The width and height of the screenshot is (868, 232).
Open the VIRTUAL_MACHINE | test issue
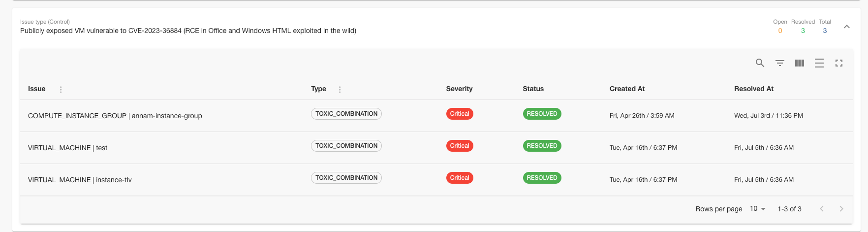click(68, 148)
